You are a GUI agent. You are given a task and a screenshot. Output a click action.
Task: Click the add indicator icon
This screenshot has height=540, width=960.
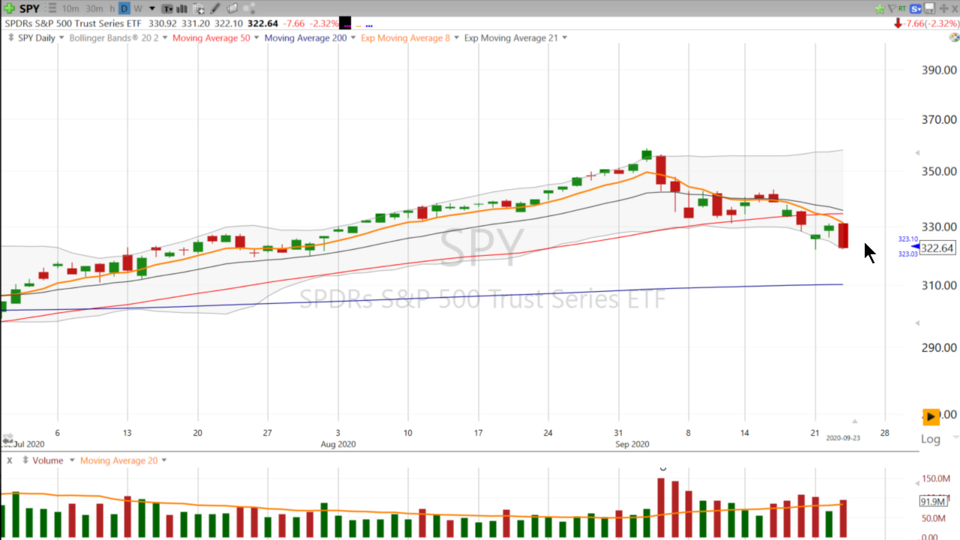pyautogui.click(x=198, y=9)
